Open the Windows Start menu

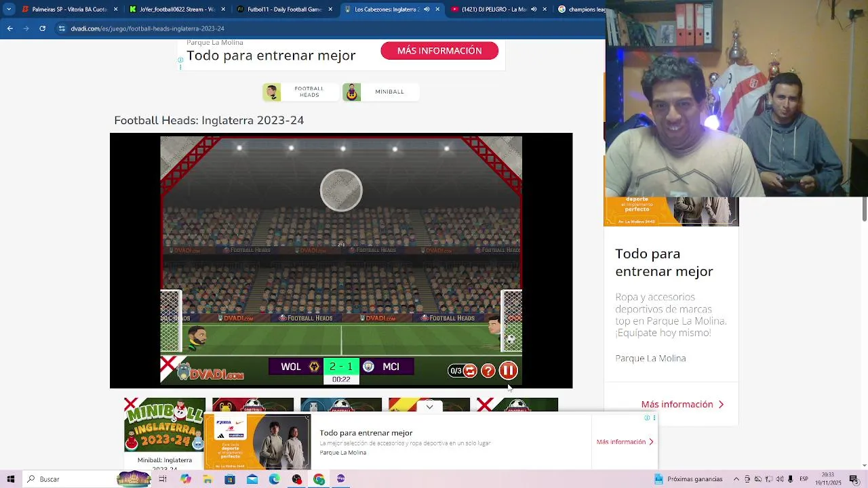pyautogui.click(x=10, y=479)
